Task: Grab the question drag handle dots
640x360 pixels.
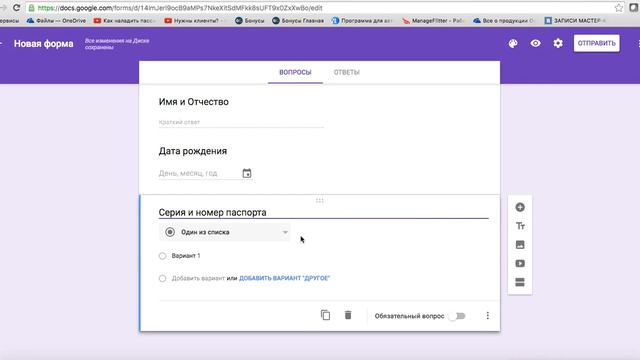Action: click(320, 200)
